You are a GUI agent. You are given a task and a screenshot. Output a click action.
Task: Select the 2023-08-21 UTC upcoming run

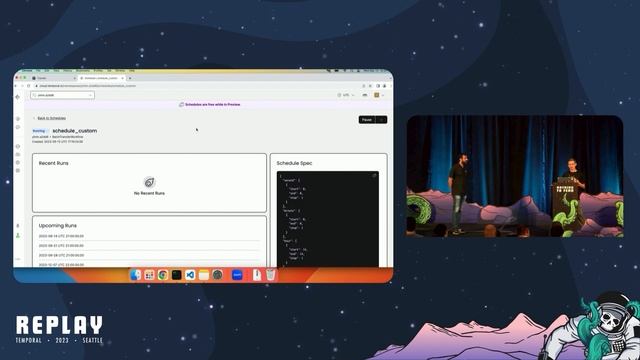(x=149, y=246)
